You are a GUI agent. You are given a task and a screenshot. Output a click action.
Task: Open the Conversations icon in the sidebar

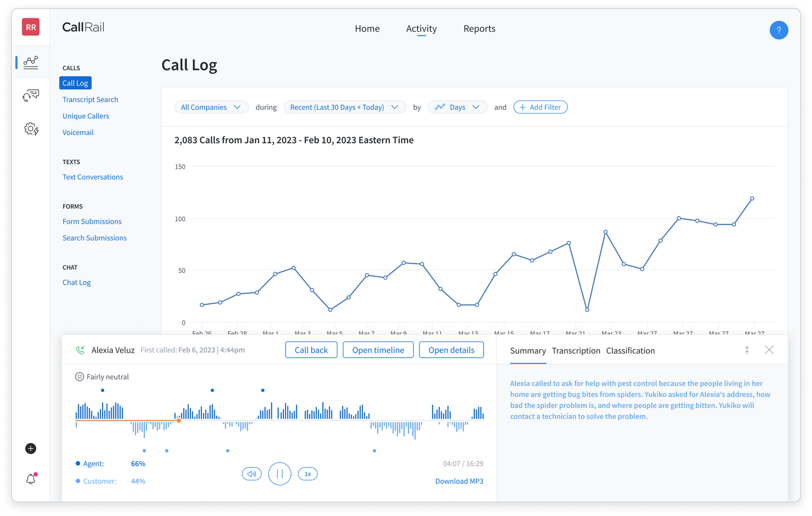(x=30, y=95)
